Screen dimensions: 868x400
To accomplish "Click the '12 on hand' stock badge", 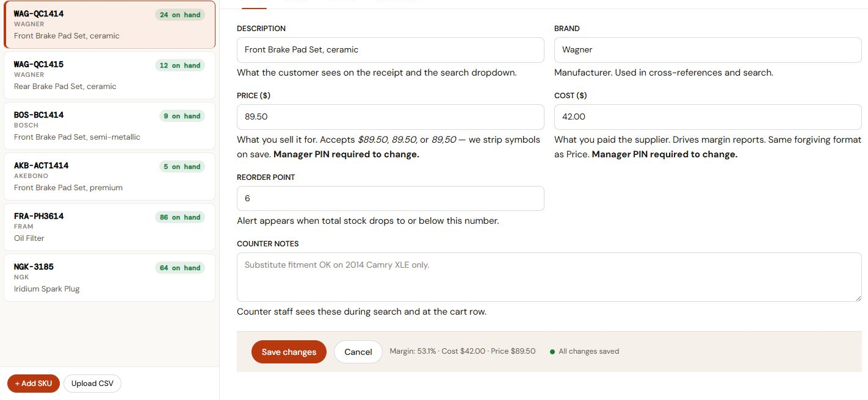I will (x=180, y=66).
